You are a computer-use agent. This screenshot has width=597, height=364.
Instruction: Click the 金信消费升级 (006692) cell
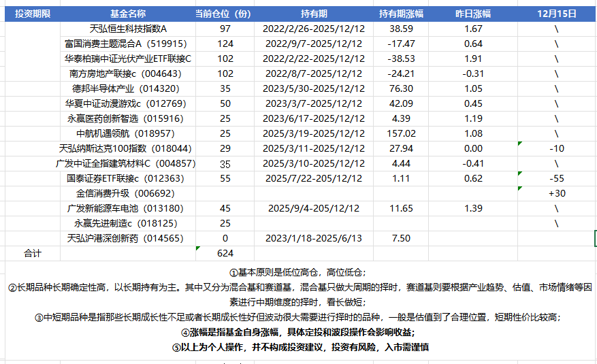128,193
